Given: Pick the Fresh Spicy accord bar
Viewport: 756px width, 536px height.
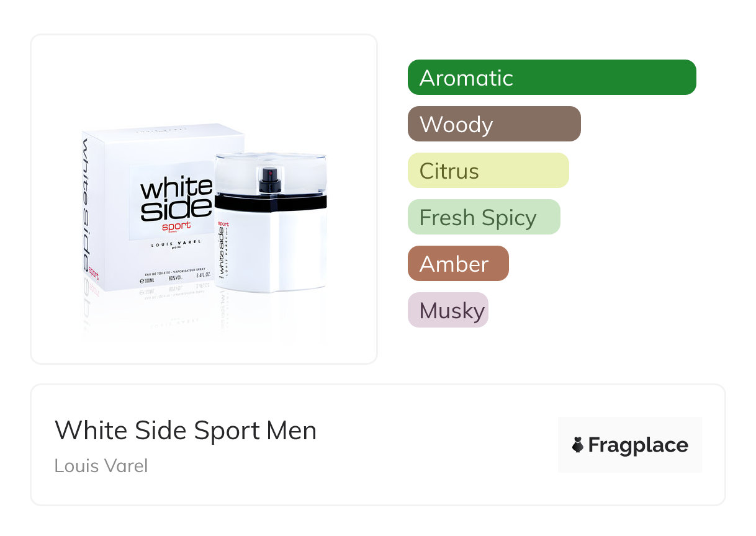Looking at the screenshot, I should 484,217.
